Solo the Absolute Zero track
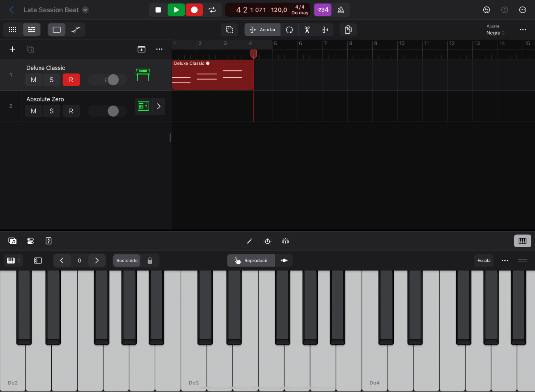Viewport: 535px width, 392px height. coord(52,111)
